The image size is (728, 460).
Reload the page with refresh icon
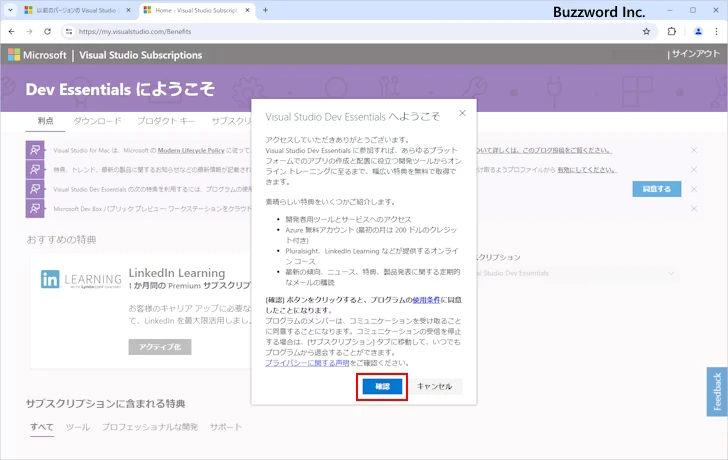[47, 32]
